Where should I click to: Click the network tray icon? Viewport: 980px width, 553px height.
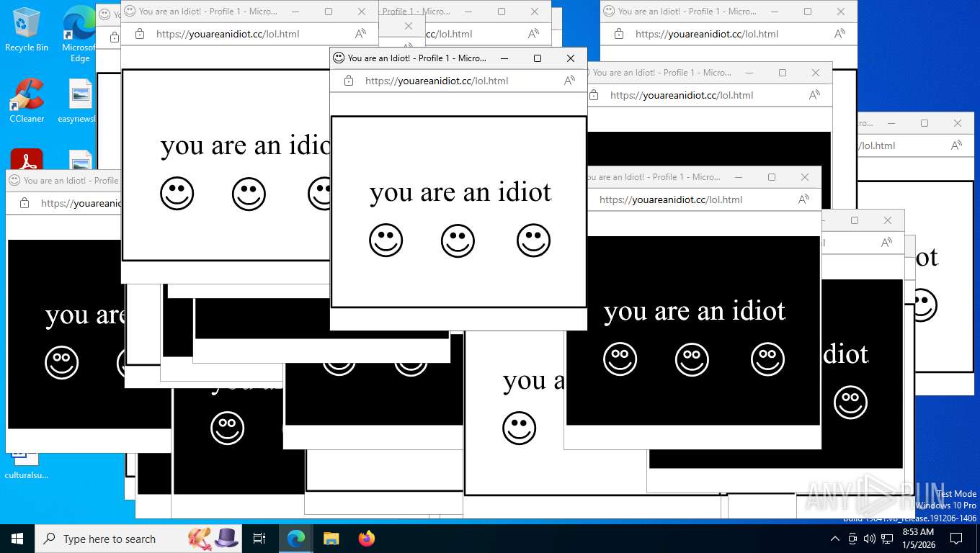click(x=887, y=539)
